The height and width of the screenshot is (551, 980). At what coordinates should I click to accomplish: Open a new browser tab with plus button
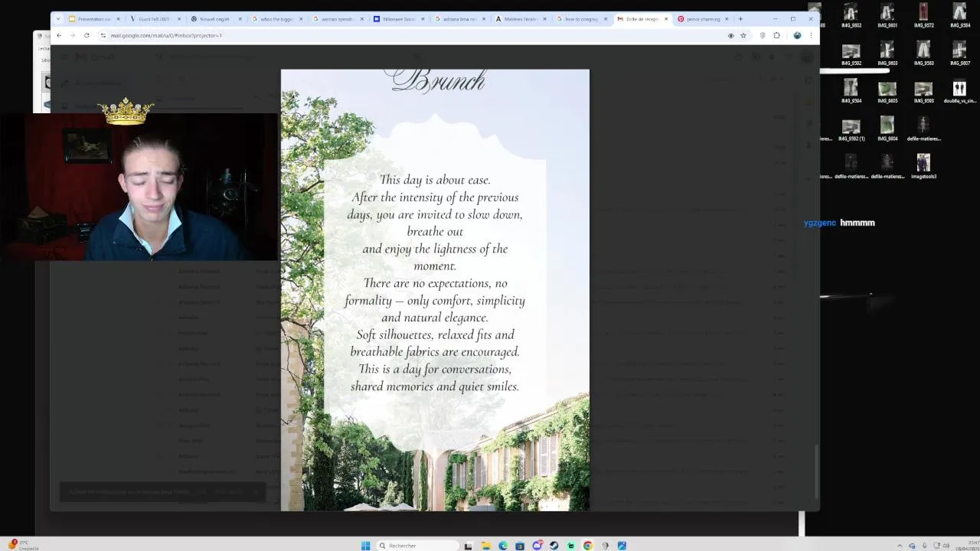coord(740,19)
